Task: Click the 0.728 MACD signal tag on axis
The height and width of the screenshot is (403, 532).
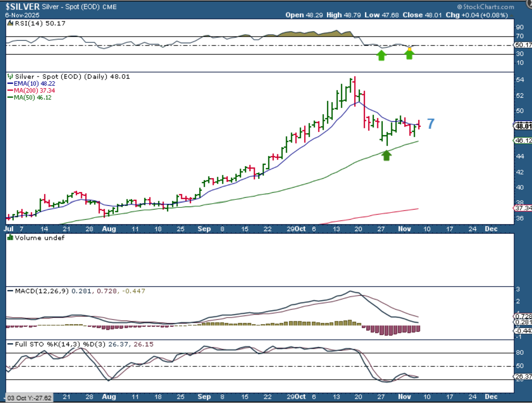Action: [523, 316]
